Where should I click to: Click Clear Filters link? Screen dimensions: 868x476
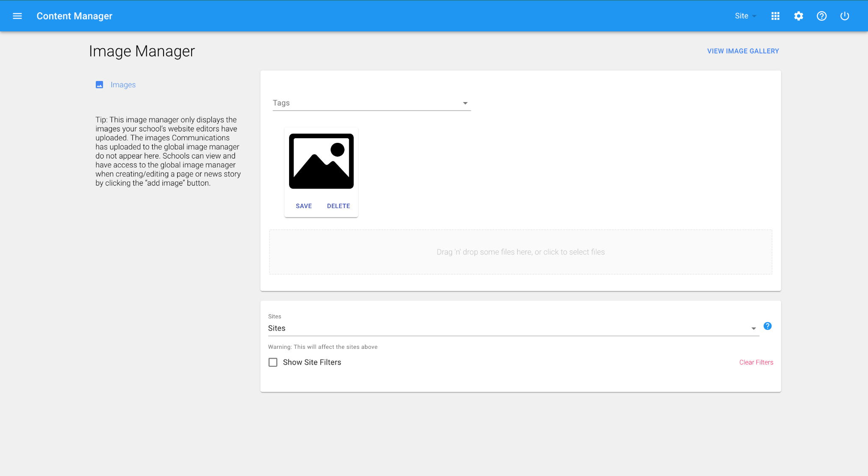coord(756,362)
